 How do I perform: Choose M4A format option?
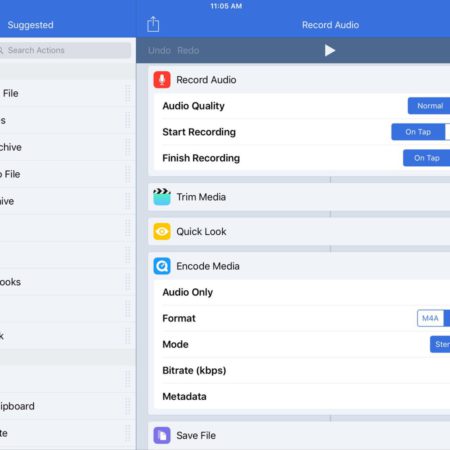430,318
